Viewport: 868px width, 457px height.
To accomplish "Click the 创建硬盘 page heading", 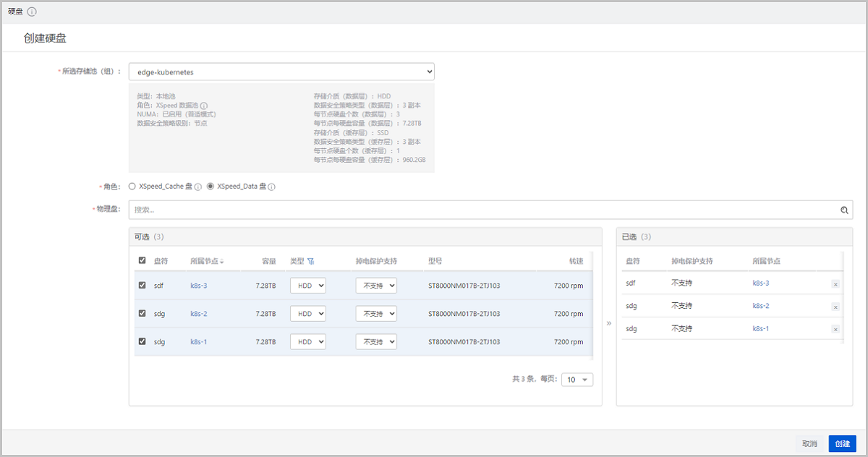I will click(x=45, y=38).
